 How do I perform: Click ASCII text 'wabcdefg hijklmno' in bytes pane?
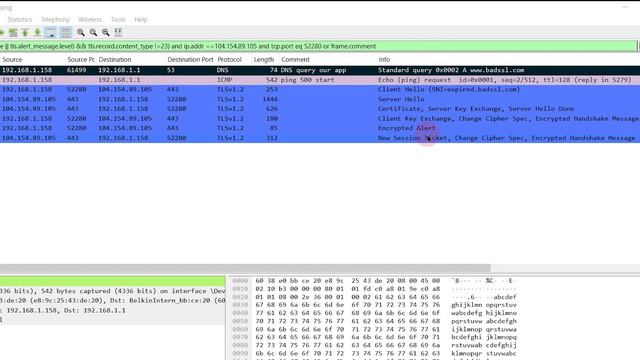point(484,313)
